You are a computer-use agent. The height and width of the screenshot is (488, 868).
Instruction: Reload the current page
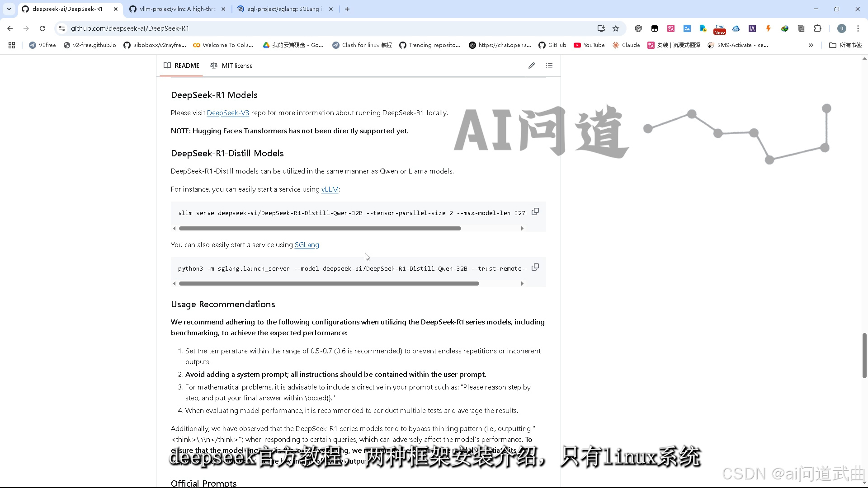[42, 28]
